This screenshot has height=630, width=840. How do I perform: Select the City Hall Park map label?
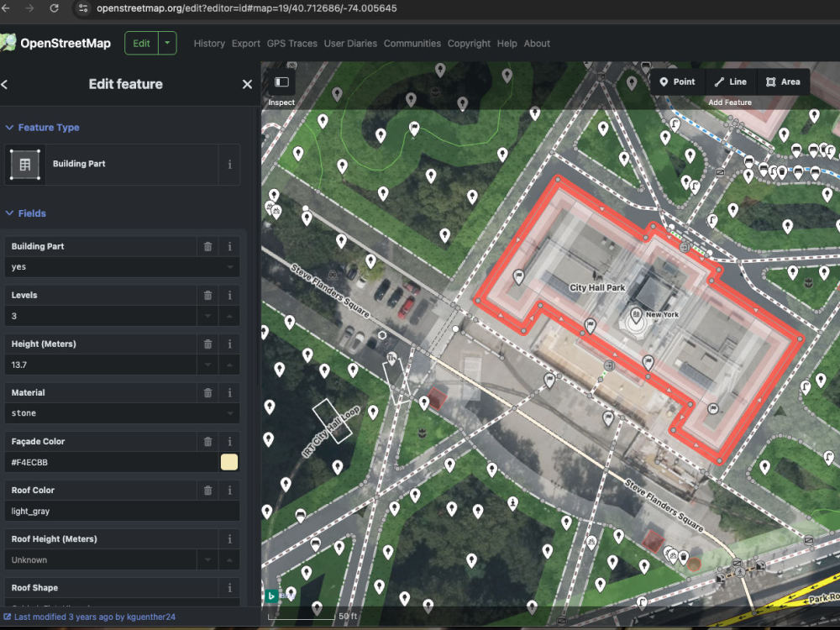[x=597, y=287]
